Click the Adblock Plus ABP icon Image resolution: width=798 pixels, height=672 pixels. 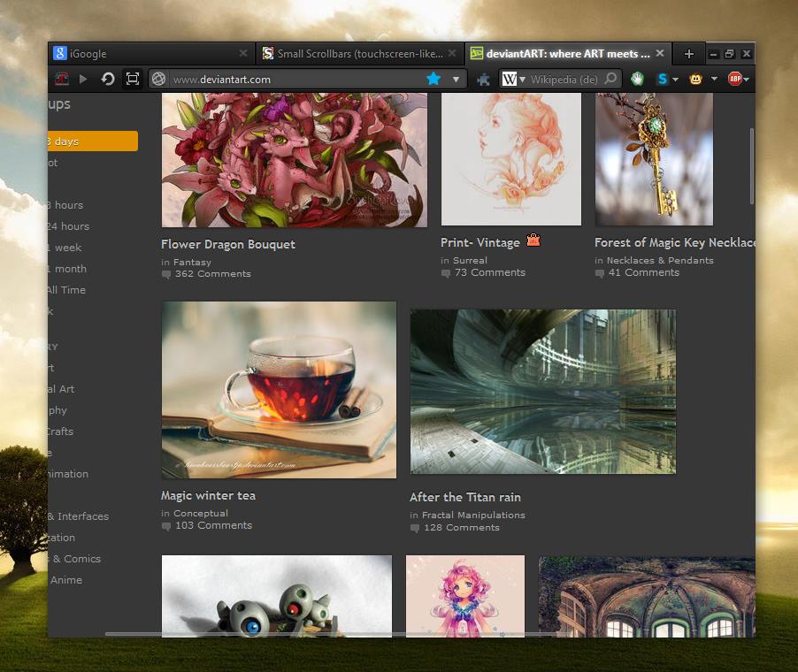[734, 79]
